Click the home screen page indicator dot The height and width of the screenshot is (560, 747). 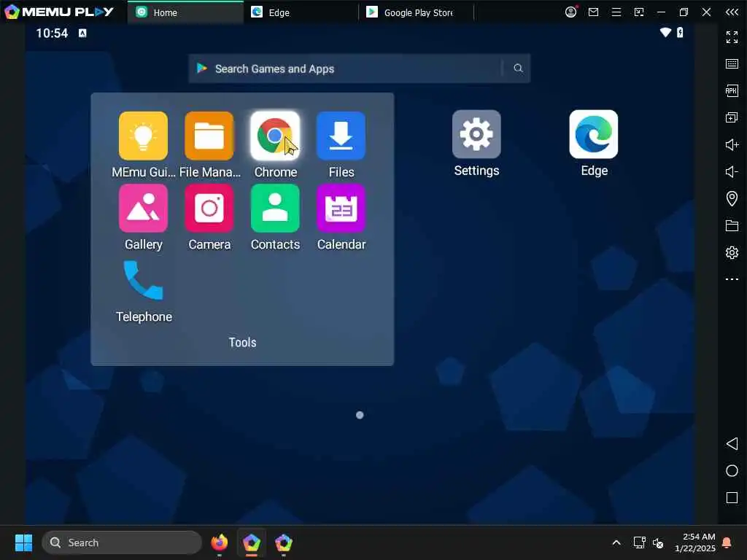point(360,415)
